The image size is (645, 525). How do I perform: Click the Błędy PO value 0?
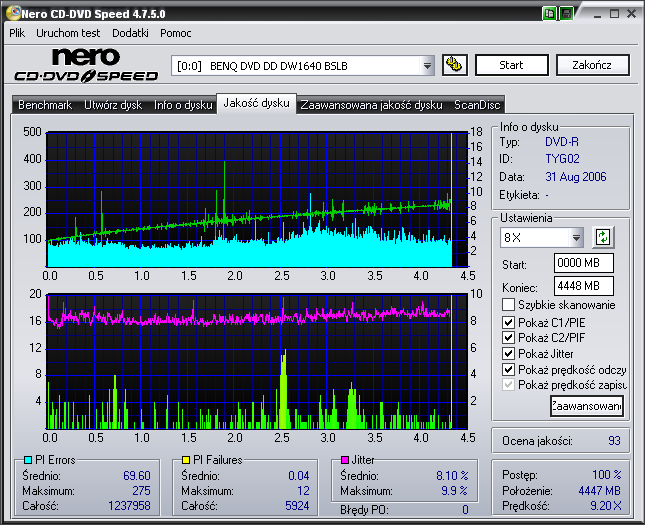click(x=465, y=510)
